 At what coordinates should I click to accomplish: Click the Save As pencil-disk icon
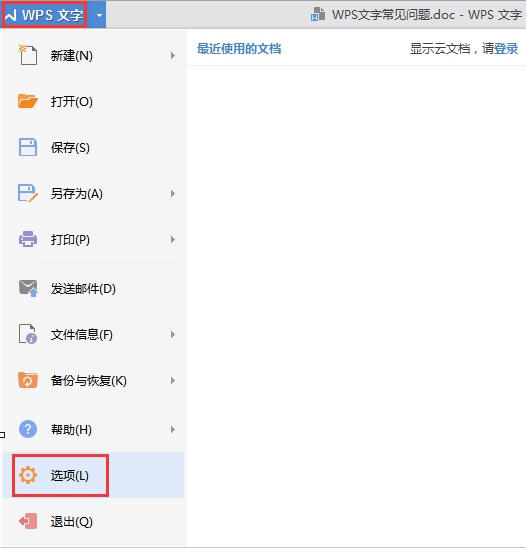click(28, 193)
